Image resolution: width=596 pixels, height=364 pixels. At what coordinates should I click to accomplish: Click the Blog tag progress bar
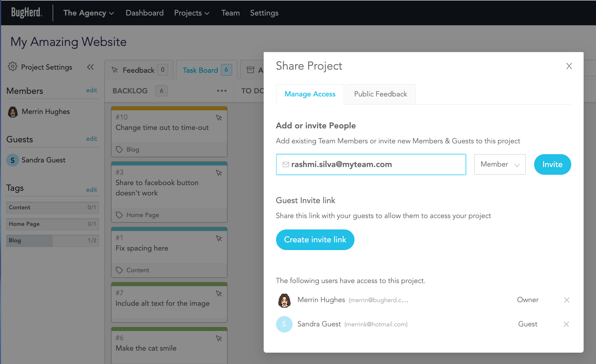pos(52,240)
